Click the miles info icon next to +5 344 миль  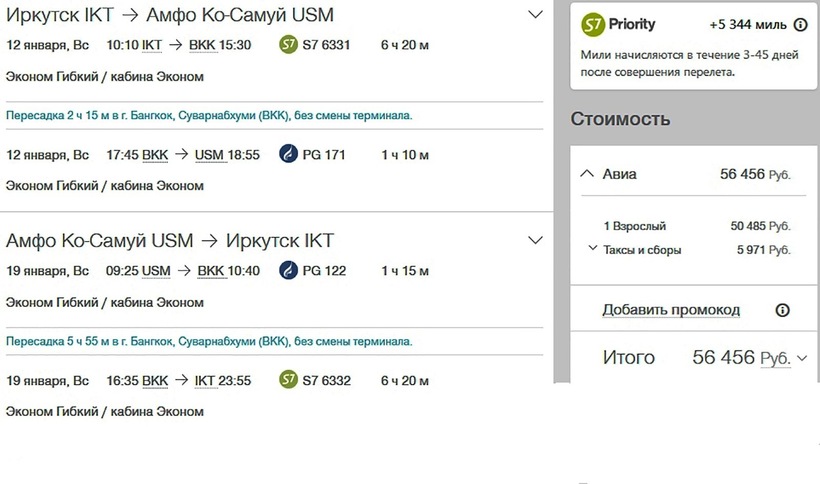pos(799,25)
